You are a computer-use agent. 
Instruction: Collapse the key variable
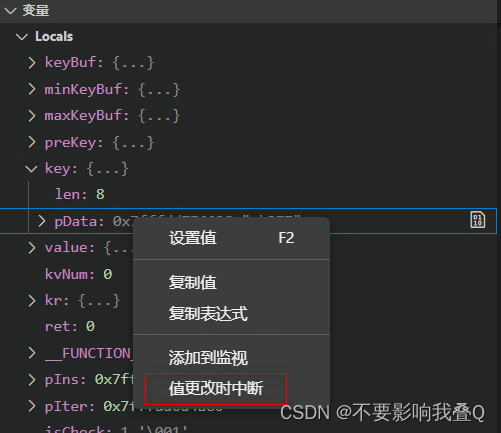31,169
